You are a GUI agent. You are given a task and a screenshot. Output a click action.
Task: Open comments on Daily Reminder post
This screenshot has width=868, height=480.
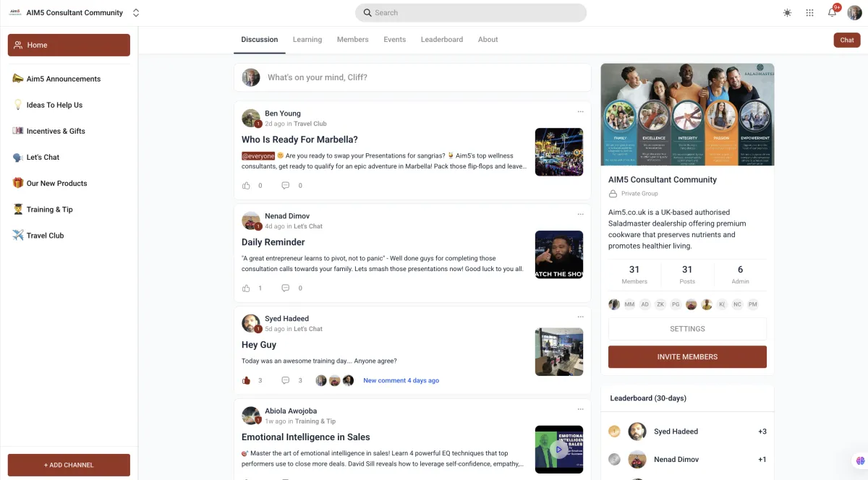pyautogui.click(x=285, y=288)
